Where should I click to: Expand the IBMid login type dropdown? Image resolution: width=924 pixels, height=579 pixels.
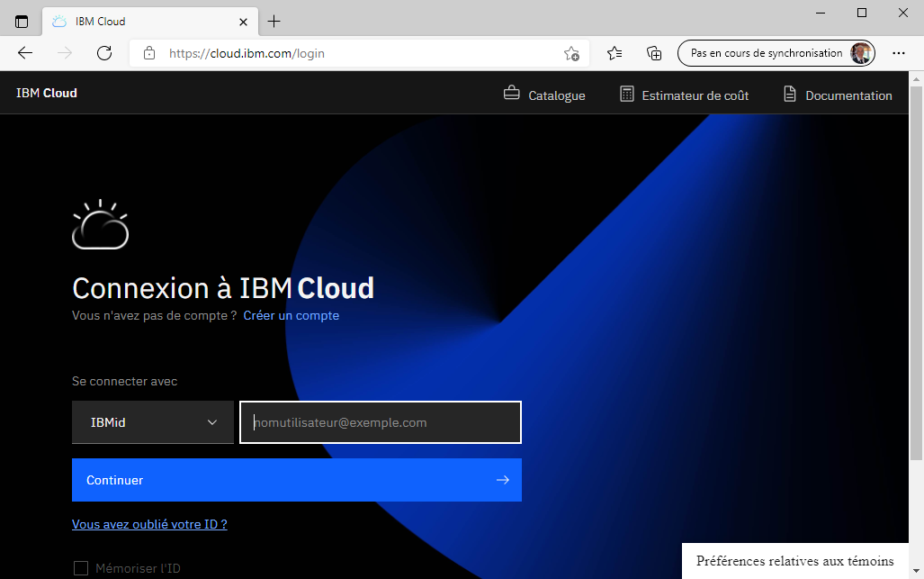(x=153, y=422)
